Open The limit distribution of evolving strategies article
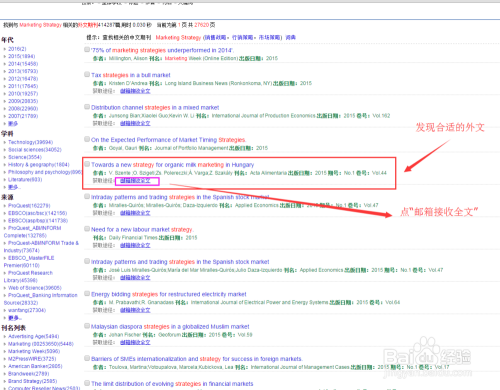This screenshot has height=390, width=500. [x=172, y=384]
